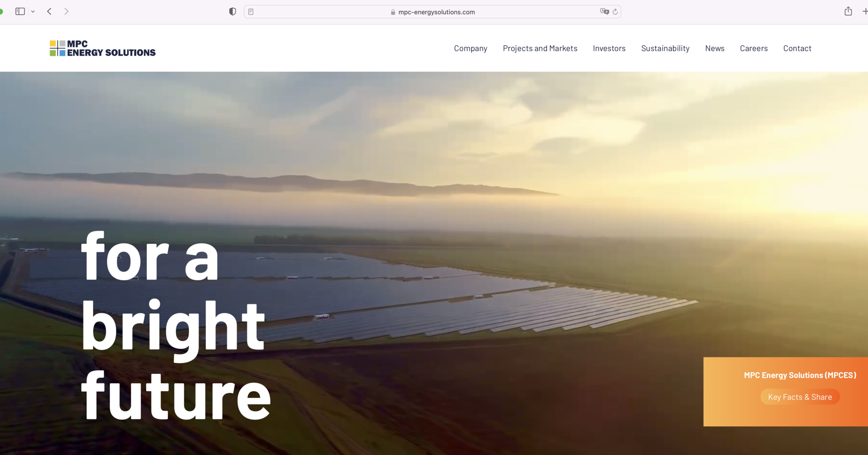The width and height of the screenshot is (868, 455).
Task: Click the privacy shield icon
Action: (x=233, y=11)
